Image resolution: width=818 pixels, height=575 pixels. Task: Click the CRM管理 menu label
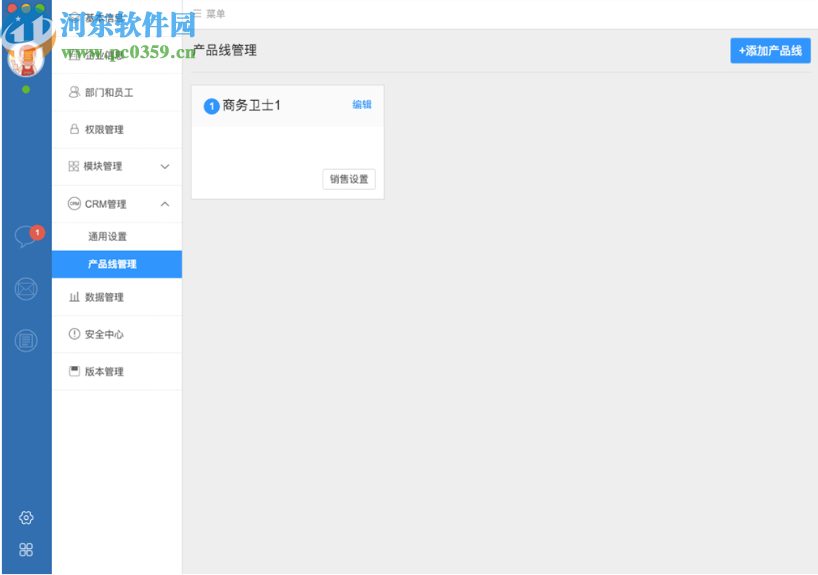click(x=105, y=204)
